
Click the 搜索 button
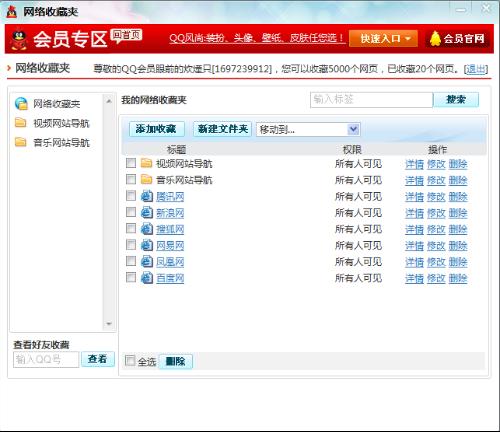coord(456,100)
